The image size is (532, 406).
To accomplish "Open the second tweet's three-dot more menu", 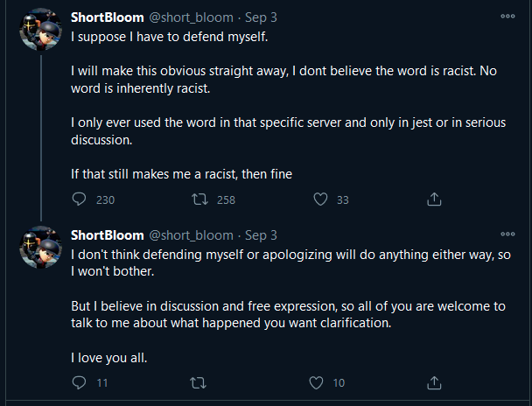I will 507,234.
